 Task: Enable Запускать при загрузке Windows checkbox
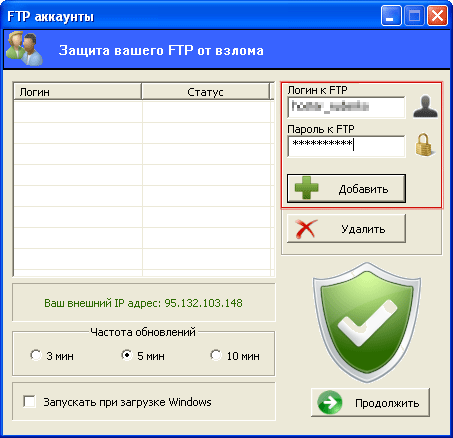click(30, 401)
